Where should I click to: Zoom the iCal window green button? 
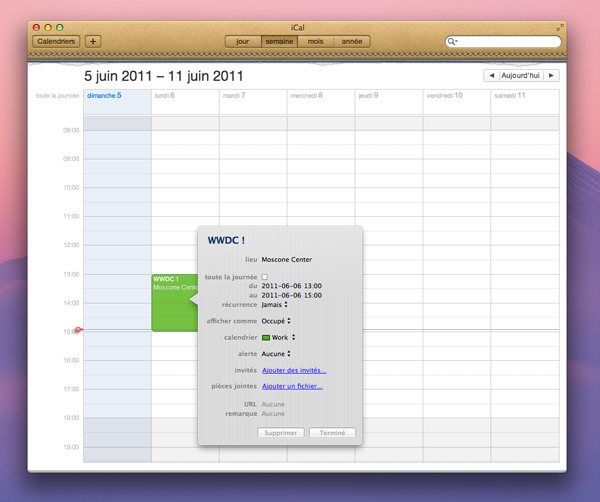click(x=60, y=28)
